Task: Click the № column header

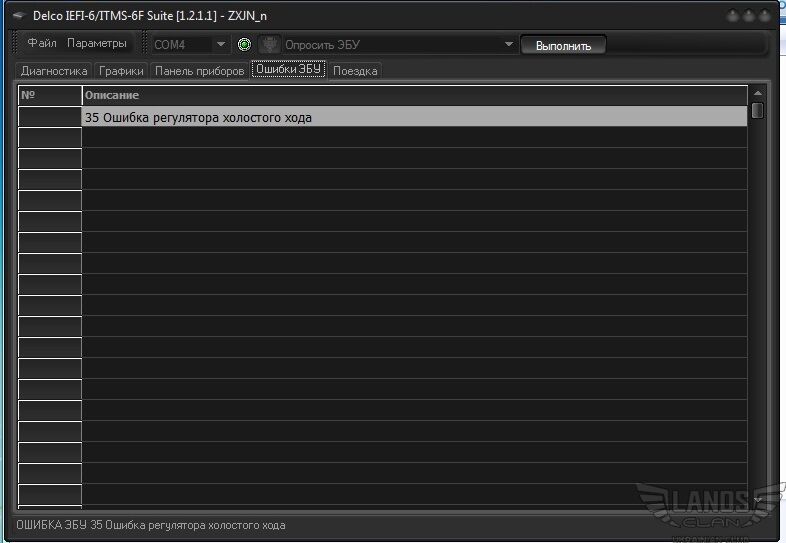Action: [x=50, y=95]
